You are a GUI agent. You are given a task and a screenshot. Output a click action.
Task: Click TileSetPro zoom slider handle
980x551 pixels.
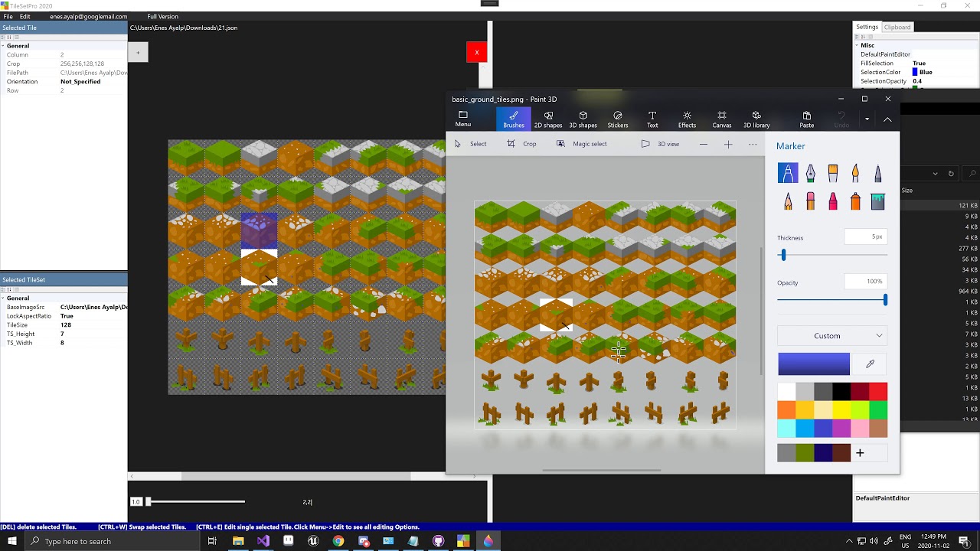149,501
